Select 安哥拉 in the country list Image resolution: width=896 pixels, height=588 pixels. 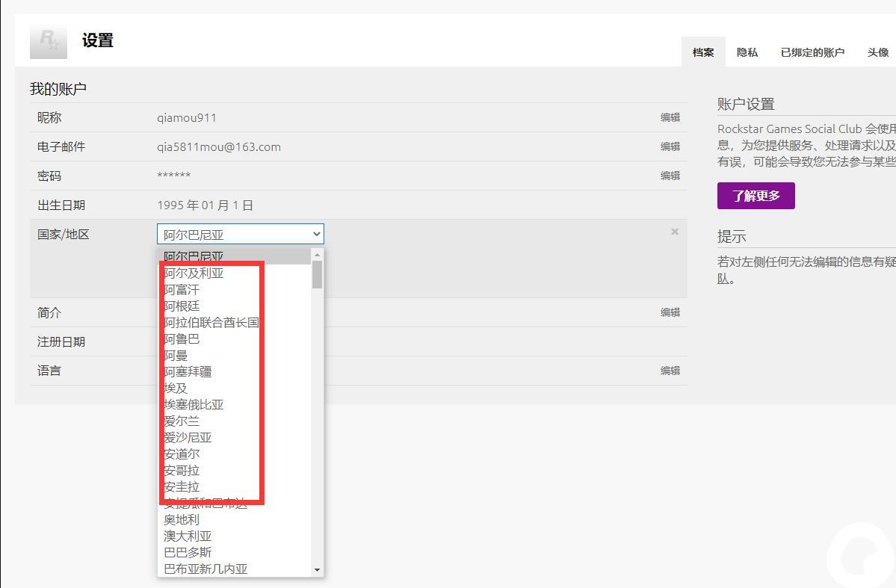[235, 470]
